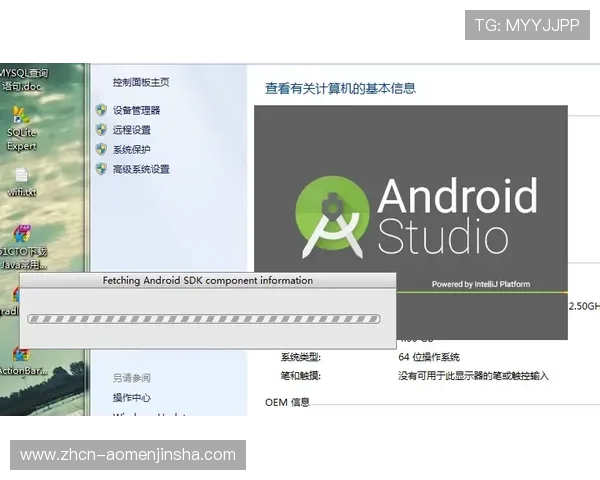Click the green Android Studio compass logo
The height and width of the screenshot is (480, 600).
(x=332, y=217)
